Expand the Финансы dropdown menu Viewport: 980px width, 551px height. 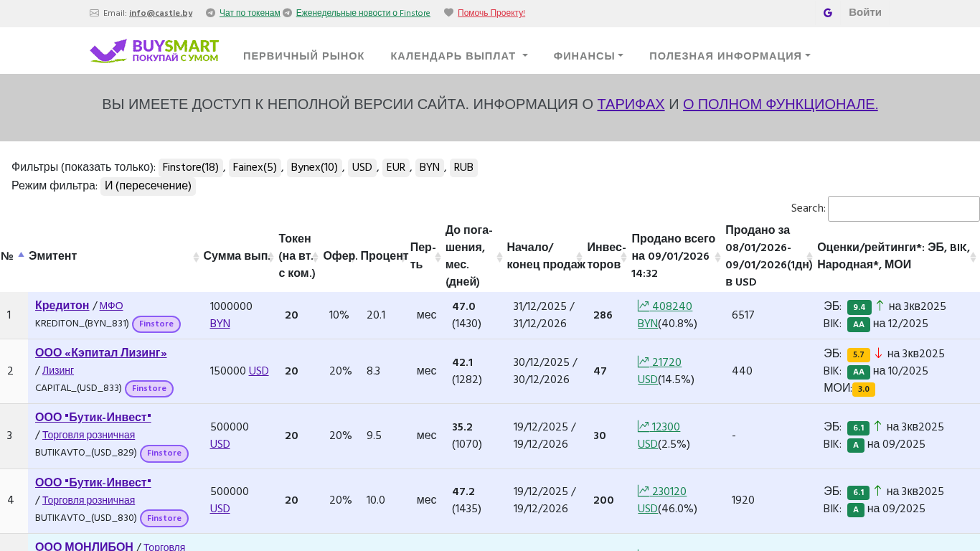click(x=588, y=56)
